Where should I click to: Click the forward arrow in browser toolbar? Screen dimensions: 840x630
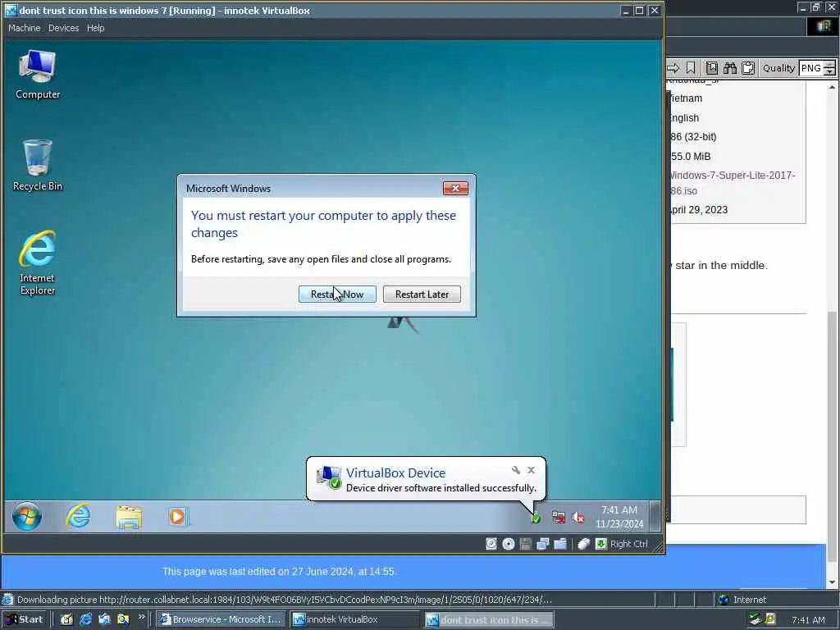pyautogui.click(x=673, y=68)
